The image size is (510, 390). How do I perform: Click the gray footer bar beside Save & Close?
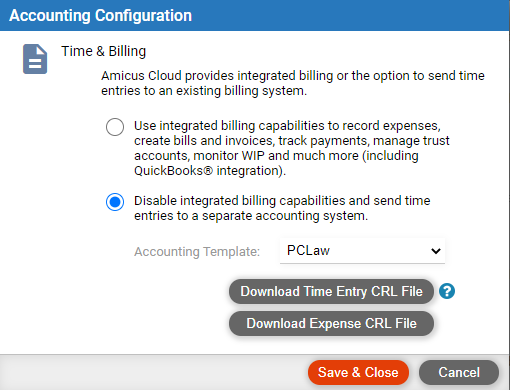click(153, 372)
